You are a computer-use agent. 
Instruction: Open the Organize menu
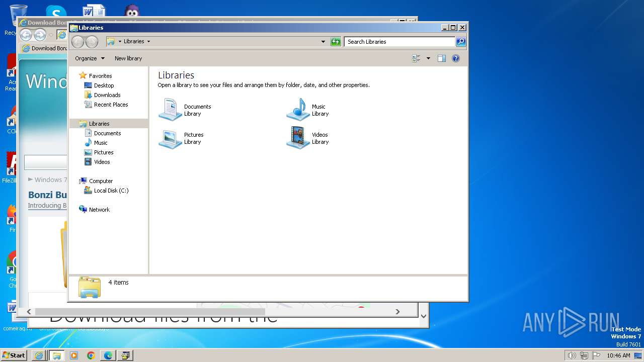click(90, 58)
